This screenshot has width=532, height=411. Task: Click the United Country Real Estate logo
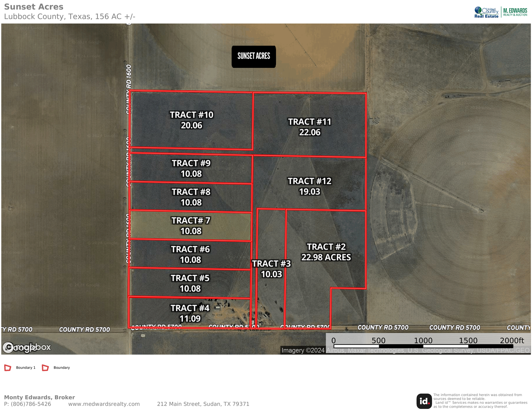tap(486, 12)
